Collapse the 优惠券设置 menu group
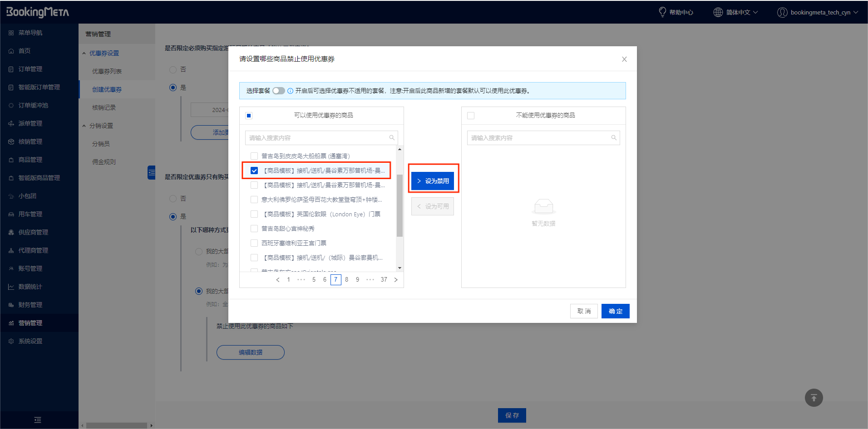Screen dimensions: 868x429 click(x=84, y=53)
